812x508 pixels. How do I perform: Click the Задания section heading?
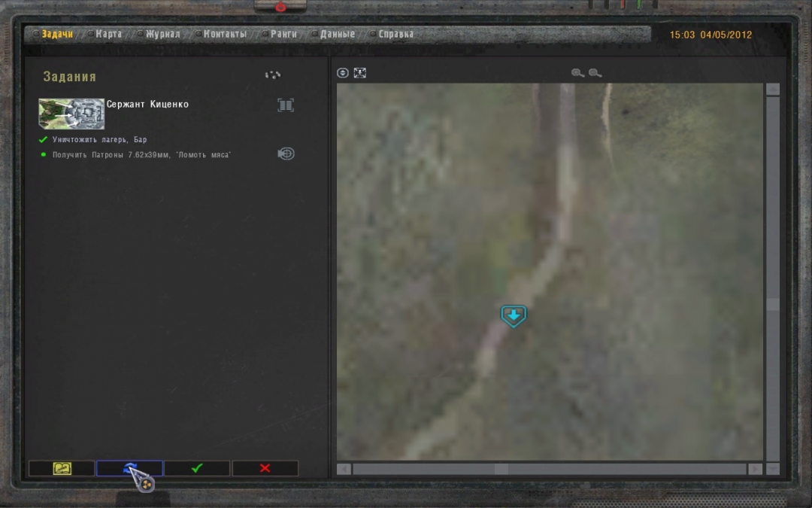click(x=69, y=77)
